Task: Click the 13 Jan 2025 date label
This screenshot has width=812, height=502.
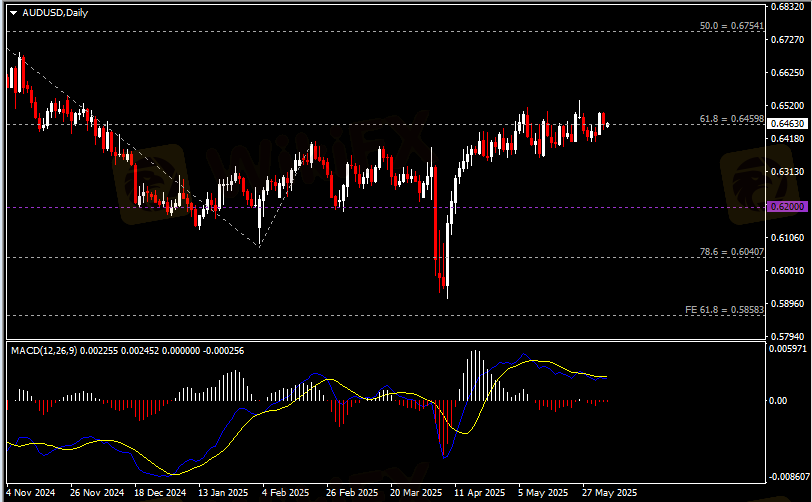Action: 222,493
